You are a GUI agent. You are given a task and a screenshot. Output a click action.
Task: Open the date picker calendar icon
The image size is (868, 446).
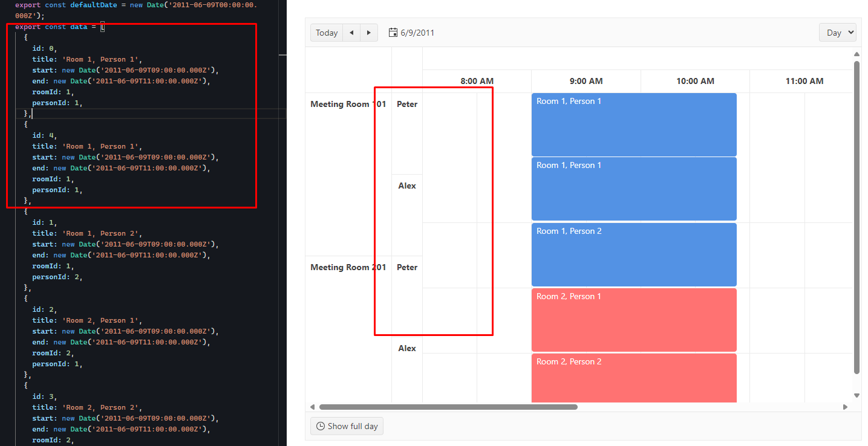[x=393, y=33]
